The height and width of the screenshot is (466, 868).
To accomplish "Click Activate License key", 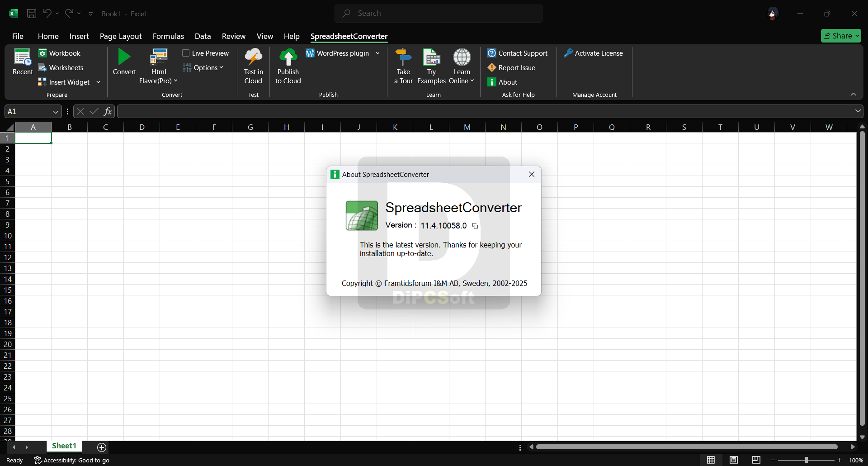I will pyautogui.click(x=593, y=53).
